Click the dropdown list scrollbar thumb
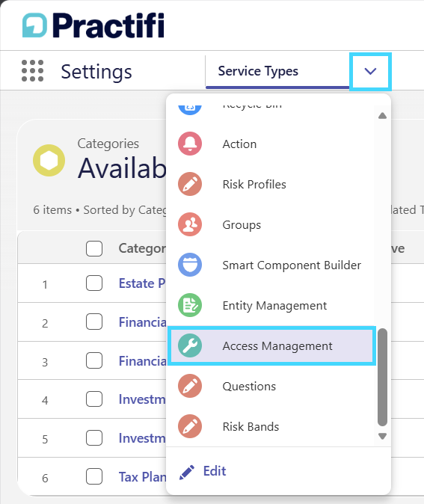This screenshot has width=424, height=504. pyautogui.click(x=382, y=377)
